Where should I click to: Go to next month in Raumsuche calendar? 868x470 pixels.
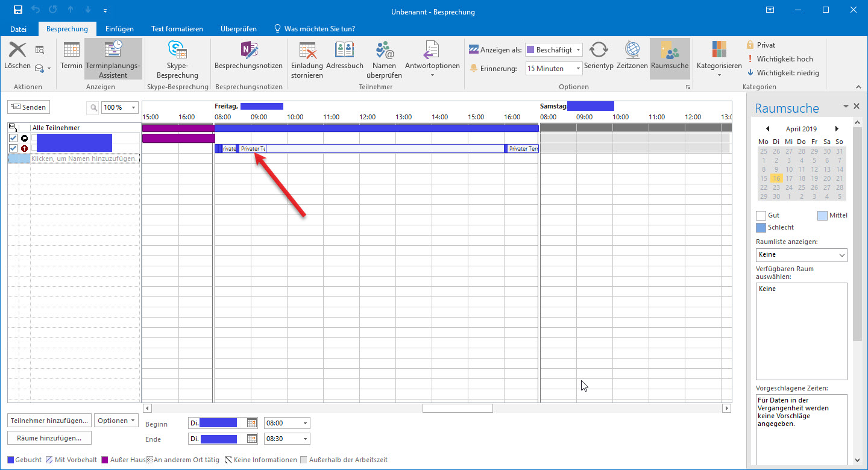point(837,129)
